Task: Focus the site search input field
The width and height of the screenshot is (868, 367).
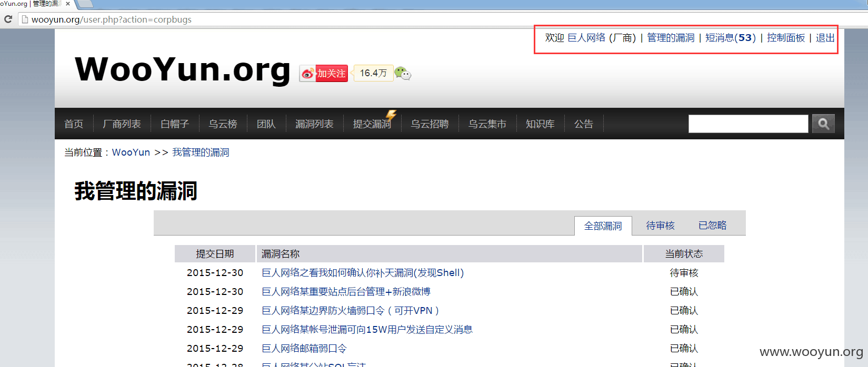Action: (x=748, y=124)
